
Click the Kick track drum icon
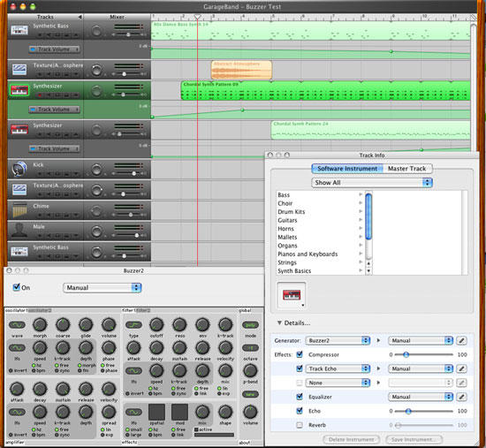pos(19,169)
